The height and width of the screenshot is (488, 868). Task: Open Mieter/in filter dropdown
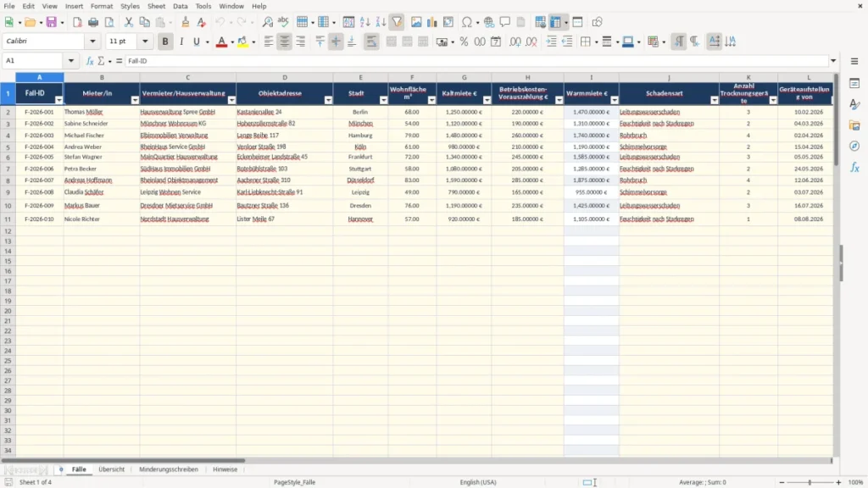pos(135,100)
